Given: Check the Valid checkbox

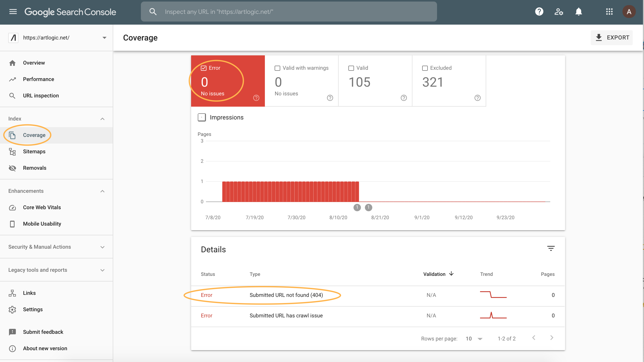Looking at the screenshot, I should 351,68.
